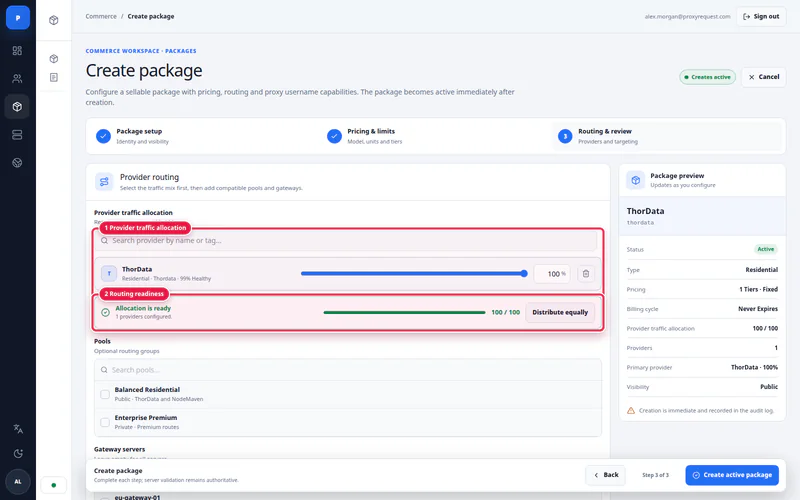Screen dimensions: 800x500
Task: Open the servers stack icon in sidebar
Action: pyautogui.click(x=17, y=135)
